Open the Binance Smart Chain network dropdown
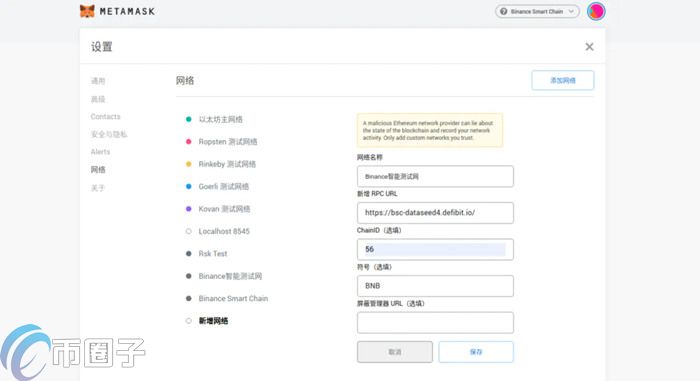Image resolution: width=700 pixels, height=381 pixels. click(x=537, y=12)
